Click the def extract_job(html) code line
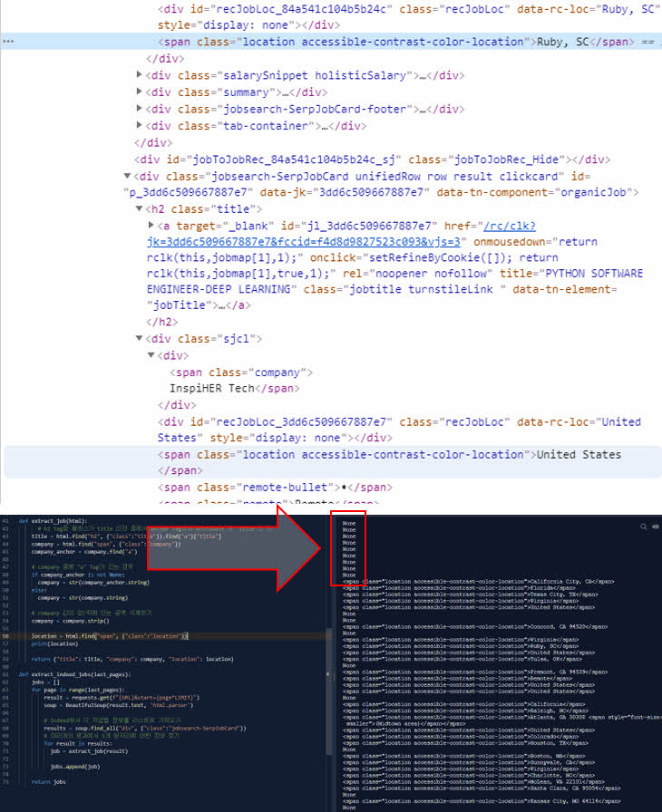Image resolution: width=662 pixels, height=812 pixels. pyautogui.click(x=53, y=521)
